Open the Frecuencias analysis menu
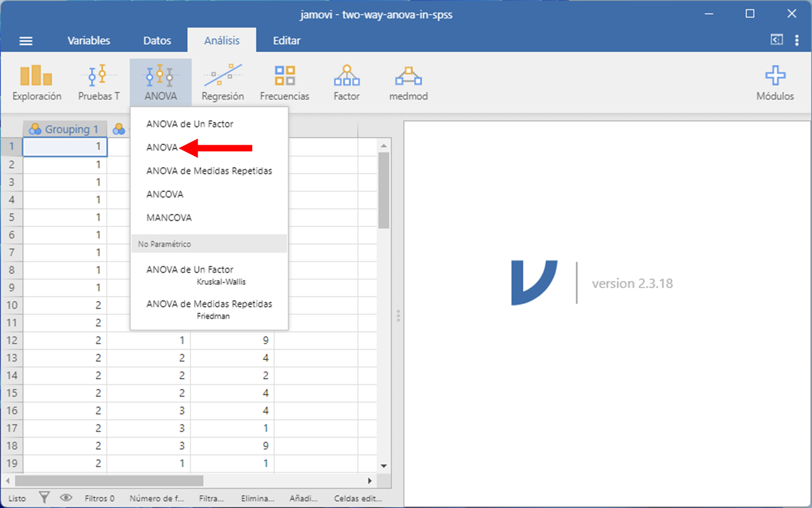Screen dimensions: 812x508 tap(284, 83)
